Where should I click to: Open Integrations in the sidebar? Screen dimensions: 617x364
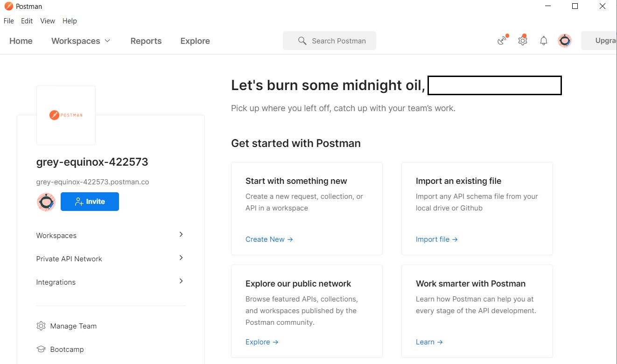pos(56,282)
